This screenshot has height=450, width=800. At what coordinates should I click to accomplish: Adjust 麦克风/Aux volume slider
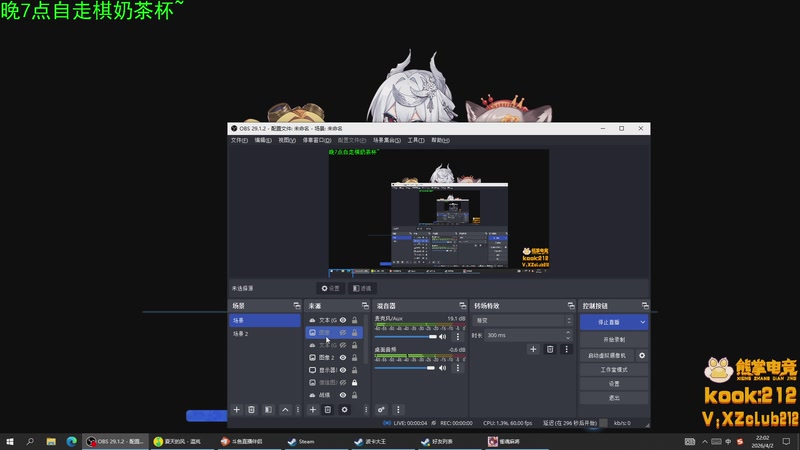[x=406, y=337]
